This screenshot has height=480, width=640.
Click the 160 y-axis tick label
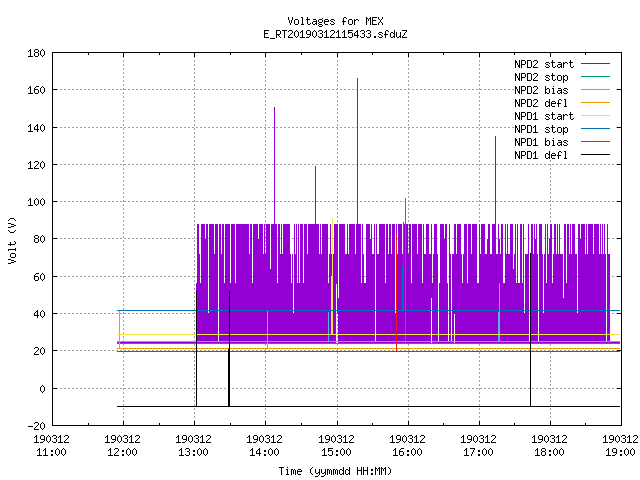(x=36, y=90)
